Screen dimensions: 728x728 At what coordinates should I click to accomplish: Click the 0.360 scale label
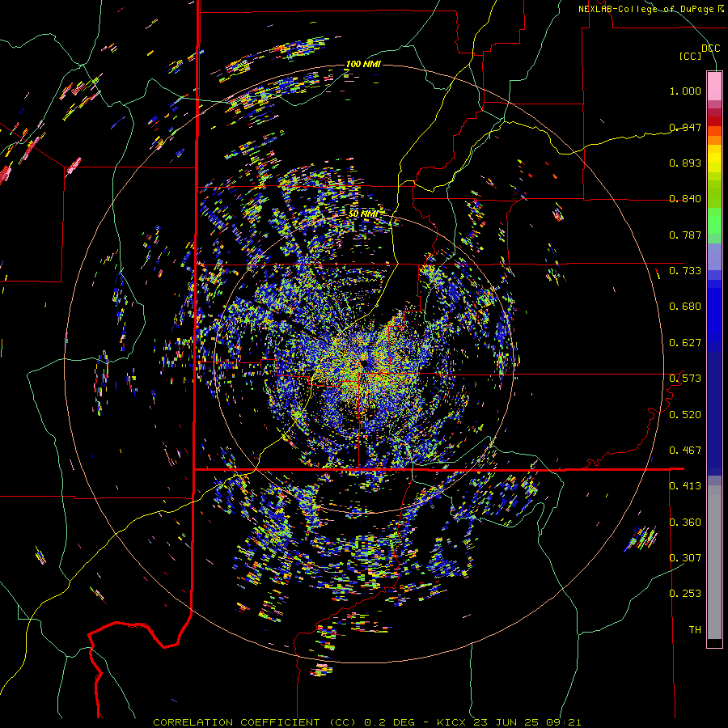point(685,522)
